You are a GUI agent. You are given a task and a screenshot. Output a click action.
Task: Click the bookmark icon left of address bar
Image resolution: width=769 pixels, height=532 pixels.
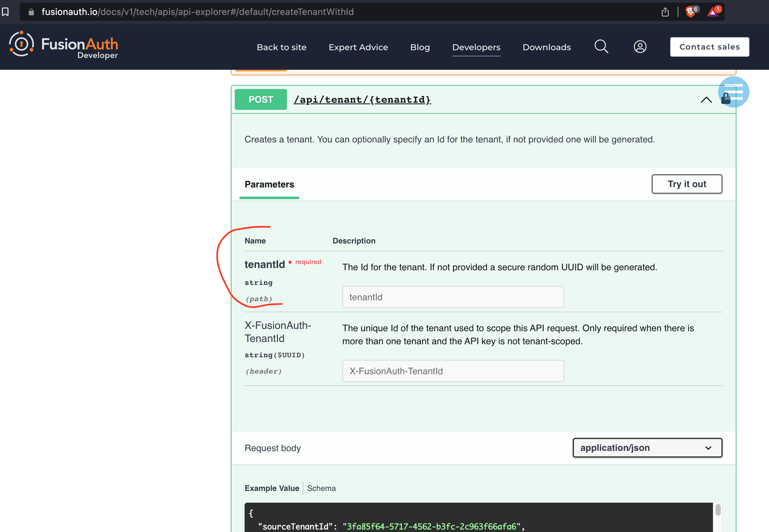(x=6, y=11)
